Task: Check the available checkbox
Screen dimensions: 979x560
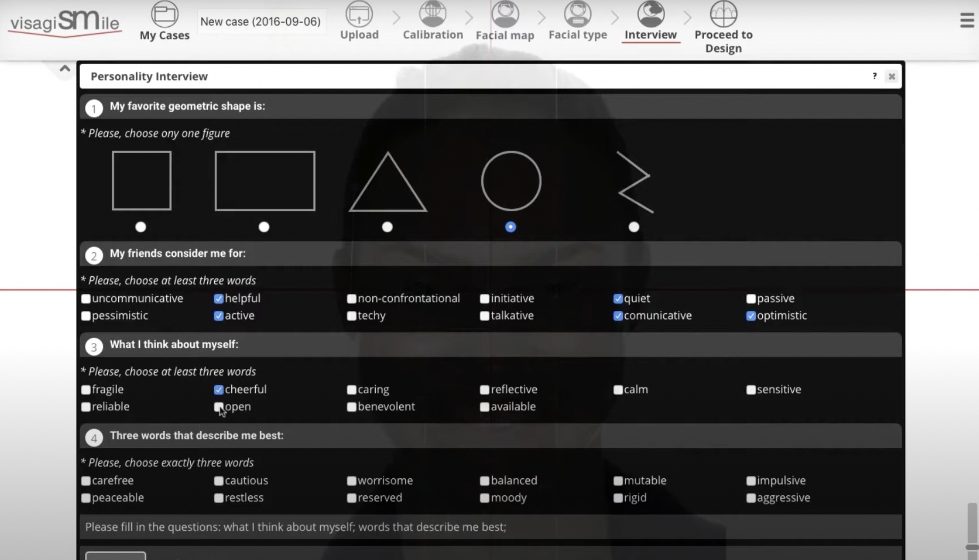Action: 485,407
